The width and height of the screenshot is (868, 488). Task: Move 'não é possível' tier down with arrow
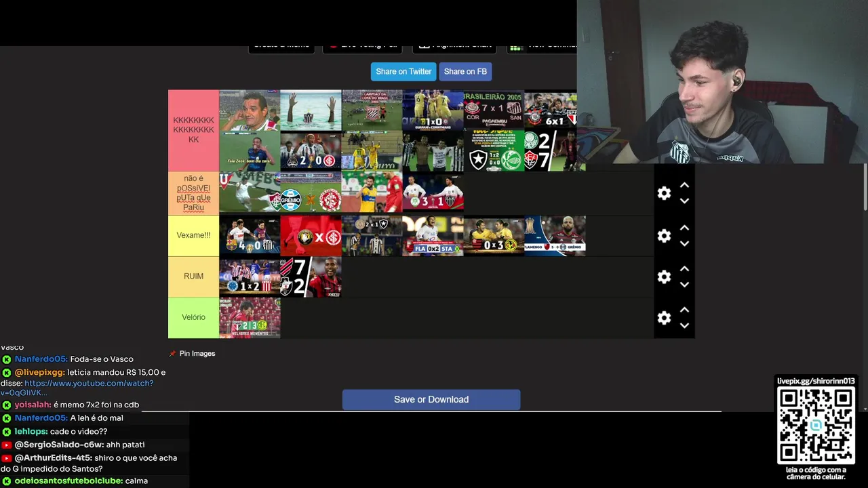(x=684, y=201)
